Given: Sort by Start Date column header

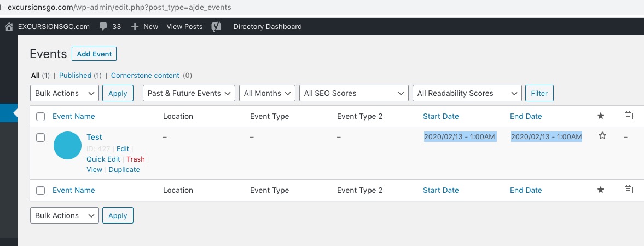Looking at the screenshot, I should [x=440, y=116].
